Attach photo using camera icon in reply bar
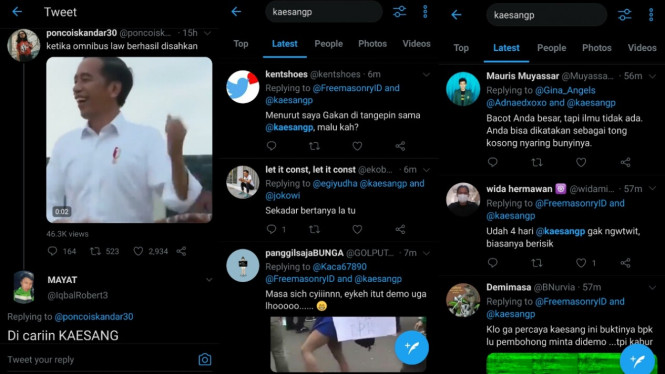The width and height of the screenshot is (665, 374). (205, 360)
